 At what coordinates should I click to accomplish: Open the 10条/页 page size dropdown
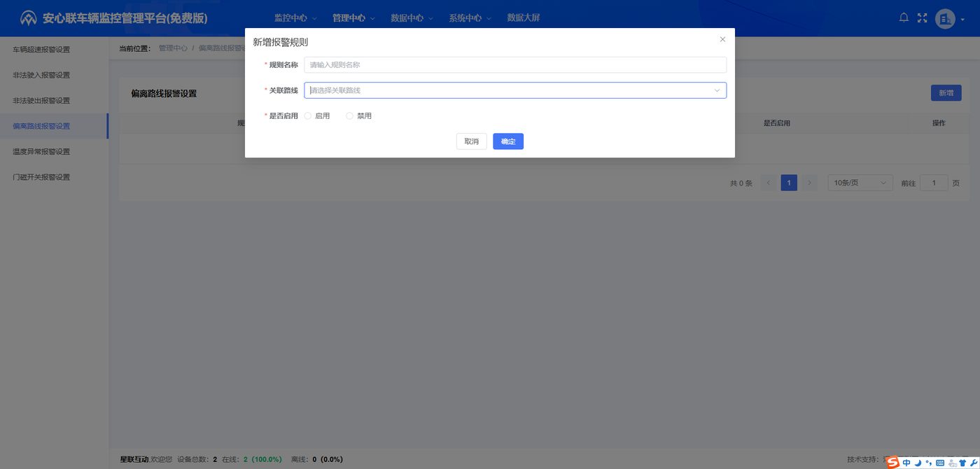pos(860,183)
